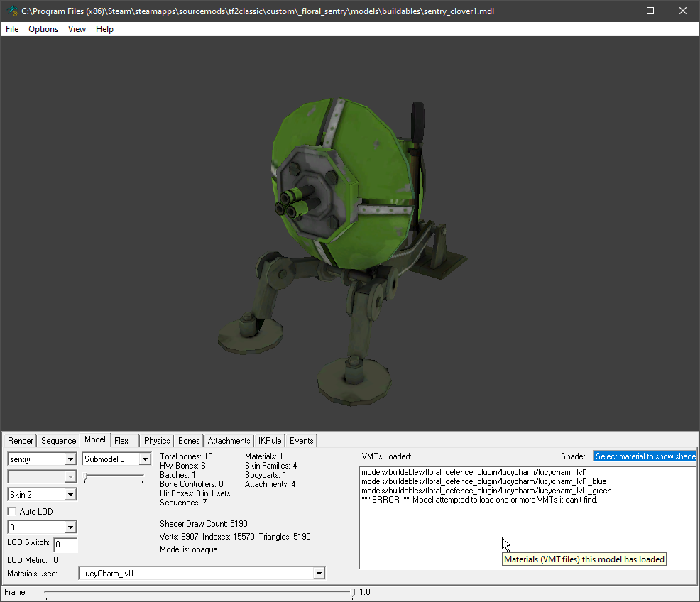
Task: Click the Attachments: 4 stat text
Action: pyautogui.click(x=270, y=484)
